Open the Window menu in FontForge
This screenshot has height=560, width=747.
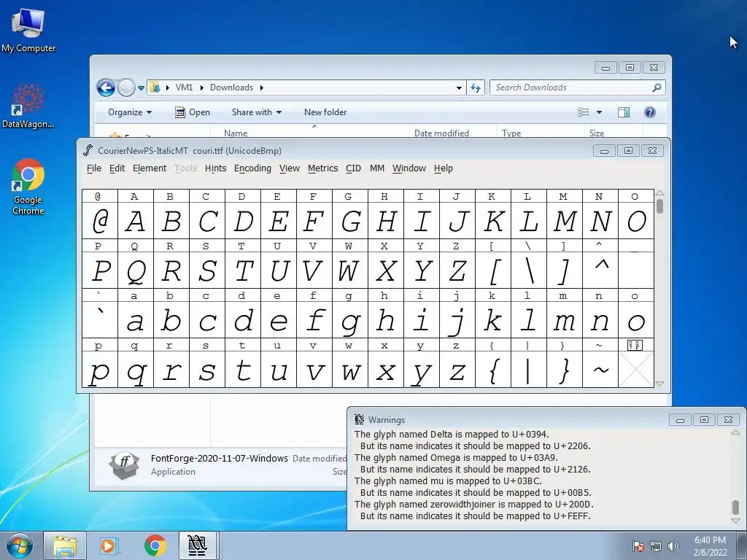409,168
